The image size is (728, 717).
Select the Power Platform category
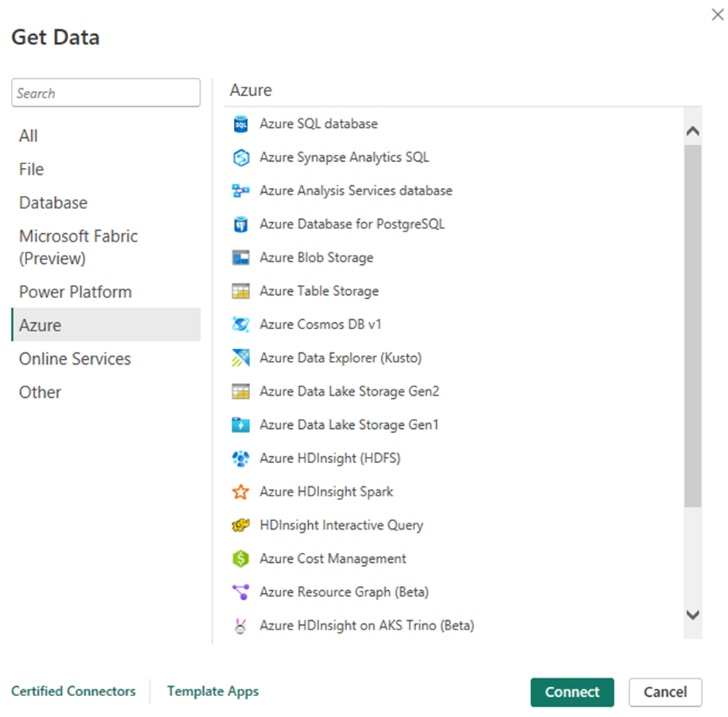tap(106, 292)
